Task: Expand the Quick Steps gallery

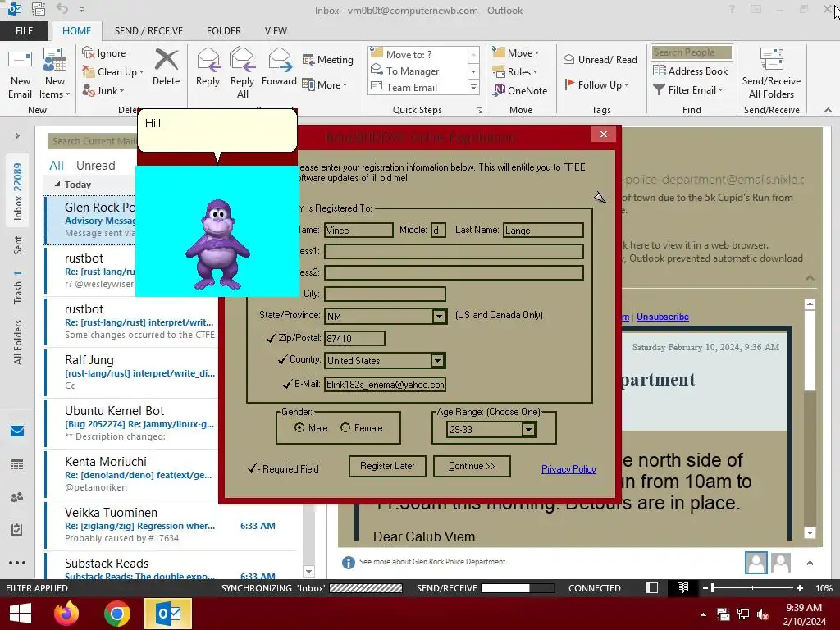Action: click(473, 87)
